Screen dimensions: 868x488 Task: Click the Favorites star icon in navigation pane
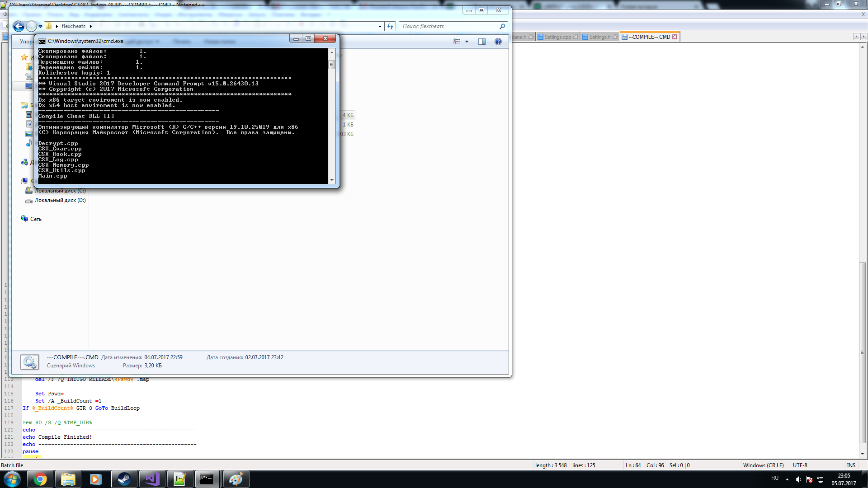[x=24, y=57]
